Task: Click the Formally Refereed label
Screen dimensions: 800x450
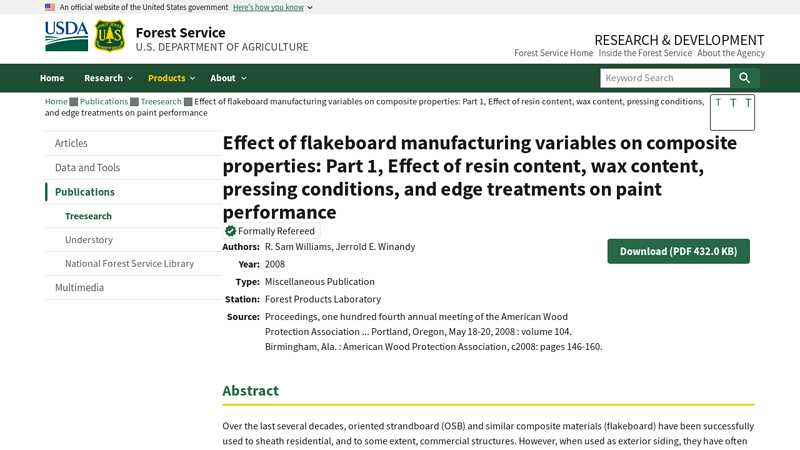Action: coord(276,231)
